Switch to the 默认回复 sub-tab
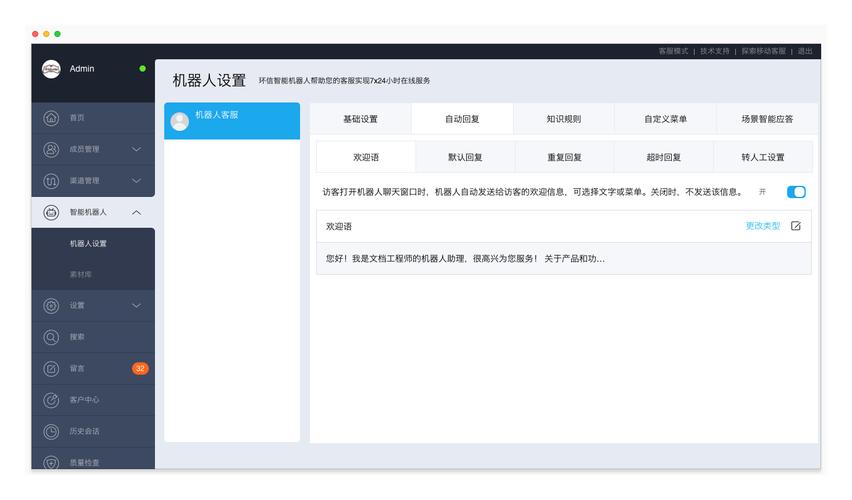852x500 pixels. point(465,157)
